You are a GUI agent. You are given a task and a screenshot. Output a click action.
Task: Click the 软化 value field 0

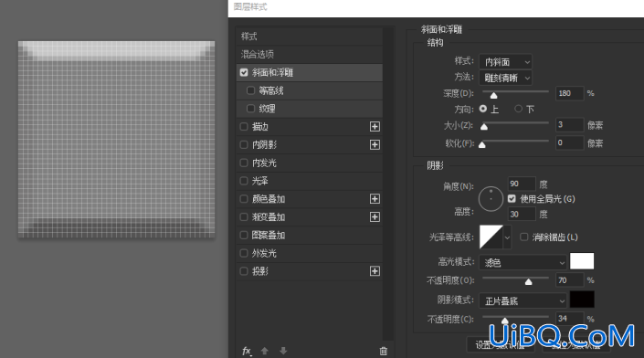[569, 142]
